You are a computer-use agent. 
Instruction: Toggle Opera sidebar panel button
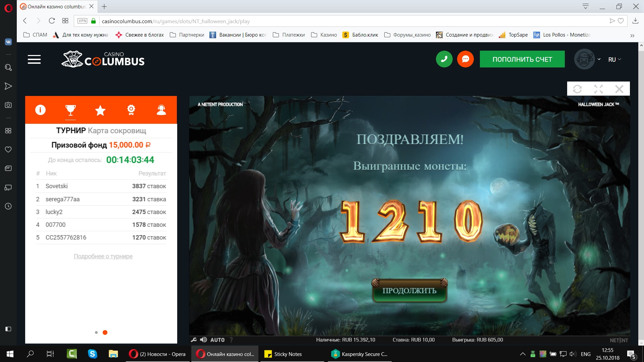(x=8, y=329)
